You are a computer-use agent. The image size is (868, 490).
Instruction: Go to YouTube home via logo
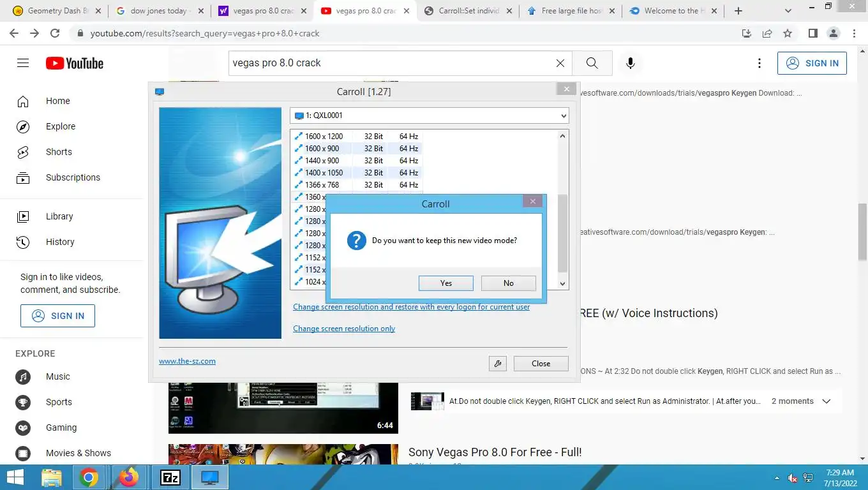pyautogui.click(x=75, y=63)
